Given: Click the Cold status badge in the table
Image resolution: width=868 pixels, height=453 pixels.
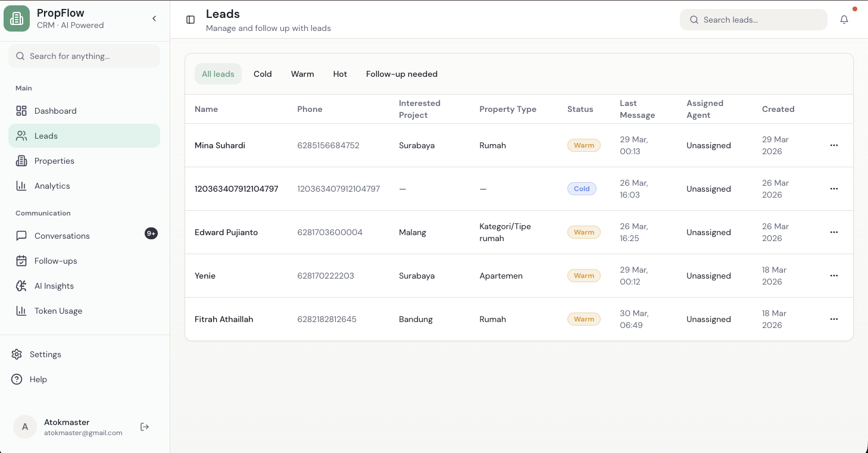Looking at the screenshot, I should 582,189.
